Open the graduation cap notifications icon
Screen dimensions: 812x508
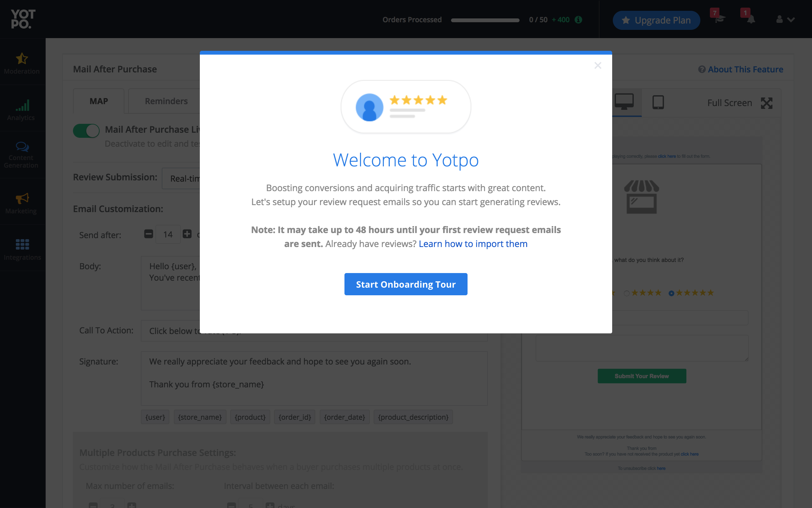(x=719, y=19)
